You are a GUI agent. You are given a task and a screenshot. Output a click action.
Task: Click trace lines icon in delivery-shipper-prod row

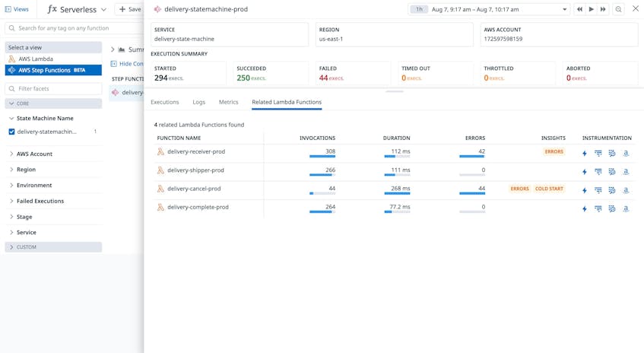(598, 172)
